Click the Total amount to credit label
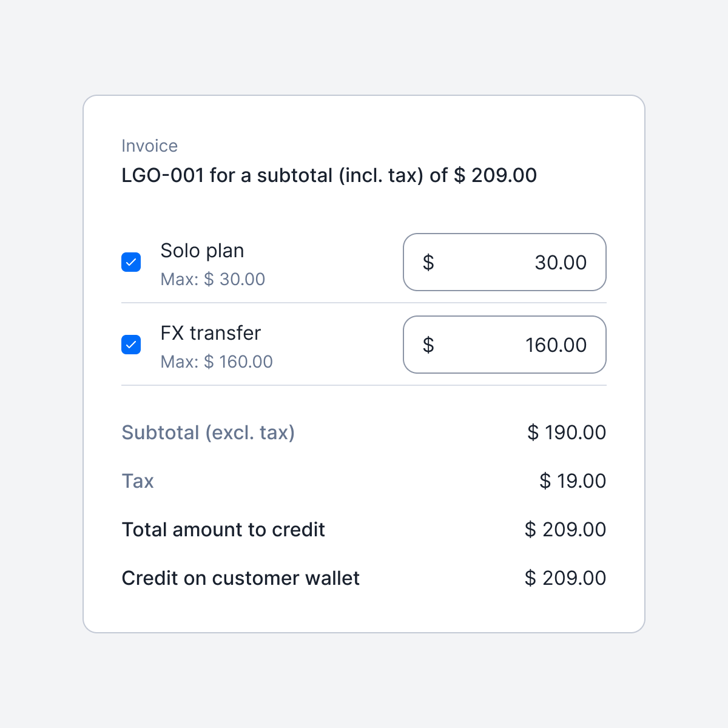Screen dimensions: 728x728 223,530
